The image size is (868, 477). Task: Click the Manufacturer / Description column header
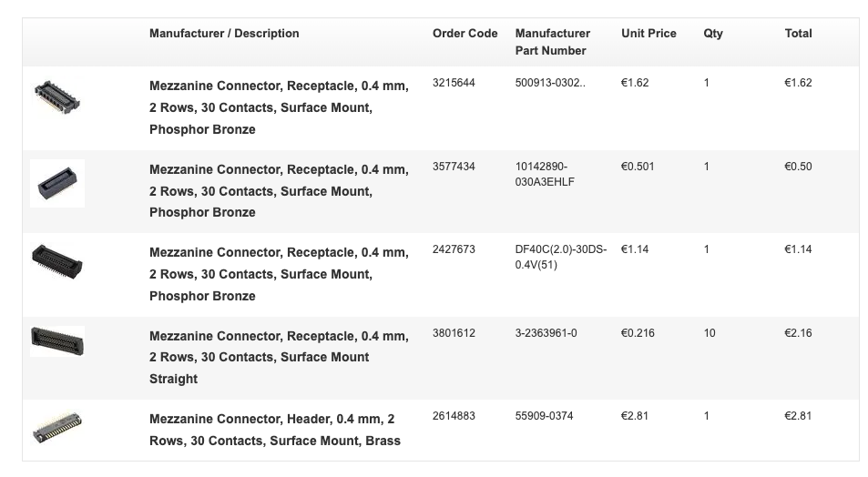click(x=224, y=34)
